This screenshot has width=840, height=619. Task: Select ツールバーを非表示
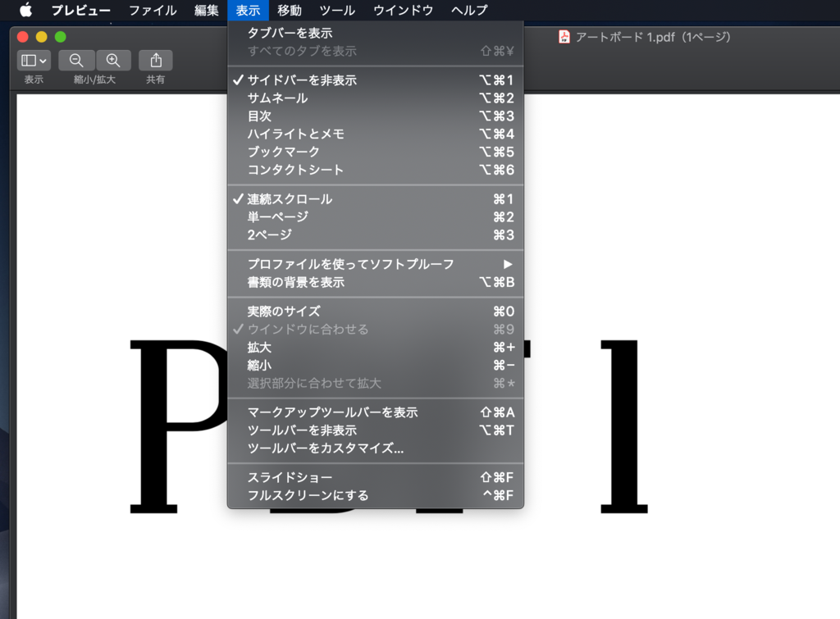[376, 430]
